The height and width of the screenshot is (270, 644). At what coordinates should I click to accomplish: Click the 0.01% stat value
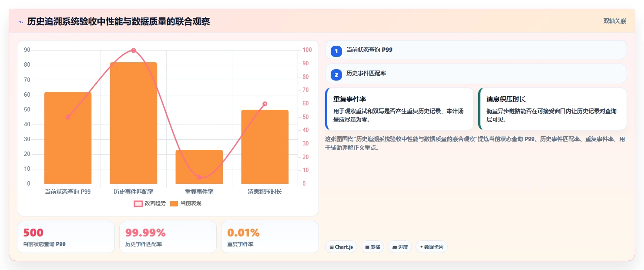tap(243, 233)
